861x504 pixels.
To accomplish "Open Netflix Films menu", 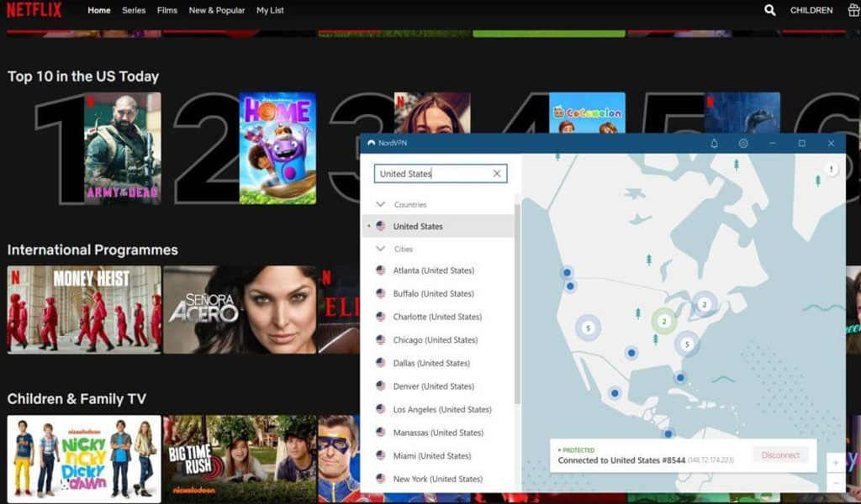I will 167,10.
